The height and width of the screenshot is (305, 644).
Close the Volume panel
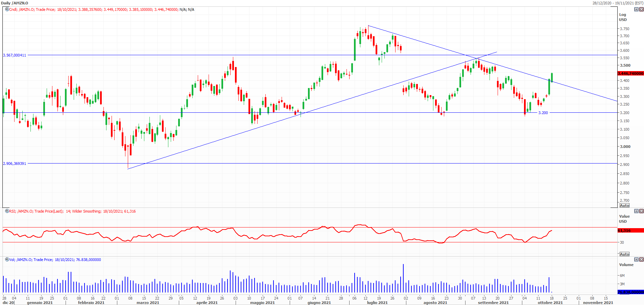[x=641, y=259]
